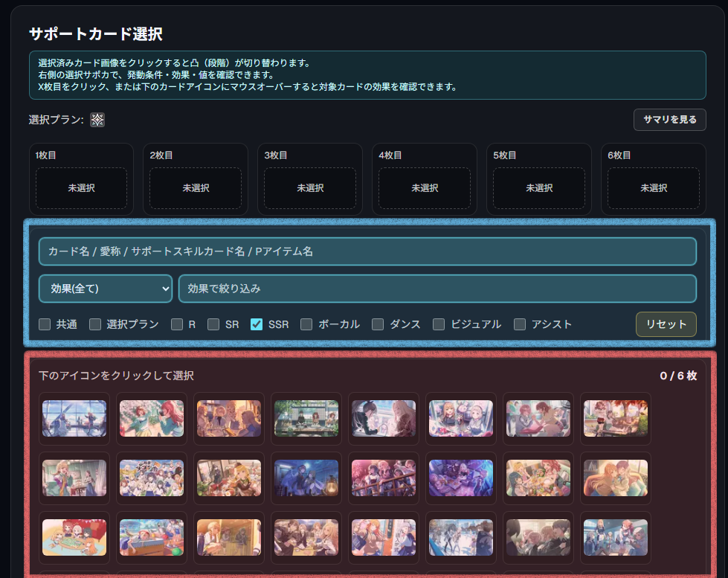The height and width of the screenshot is (578, 728).
Task: Check the 共通 filter checkbox
Action: pyautogui.click(x=43, y=324)
